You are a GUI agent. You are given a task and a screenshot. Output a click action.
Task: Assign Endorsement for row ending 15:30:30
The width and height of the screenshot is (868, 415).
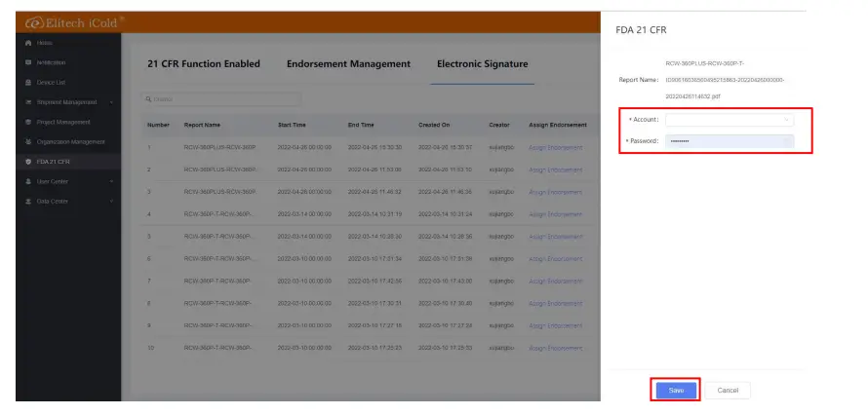pyautogui.click(x=555, y=148)
